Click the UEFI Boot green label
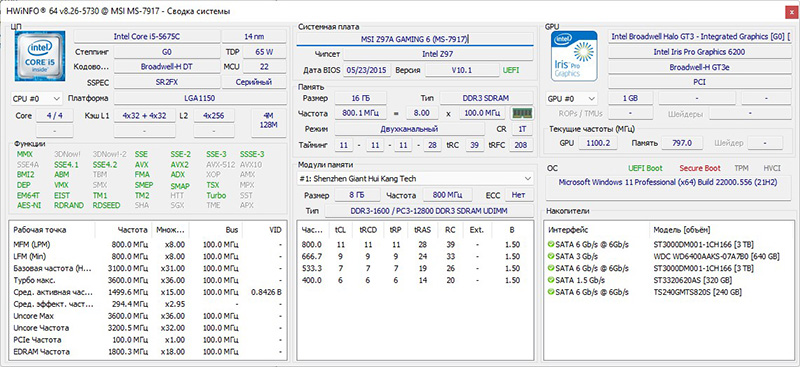The height and width of the screenshot is (367, 800). (x=645, y=168)
